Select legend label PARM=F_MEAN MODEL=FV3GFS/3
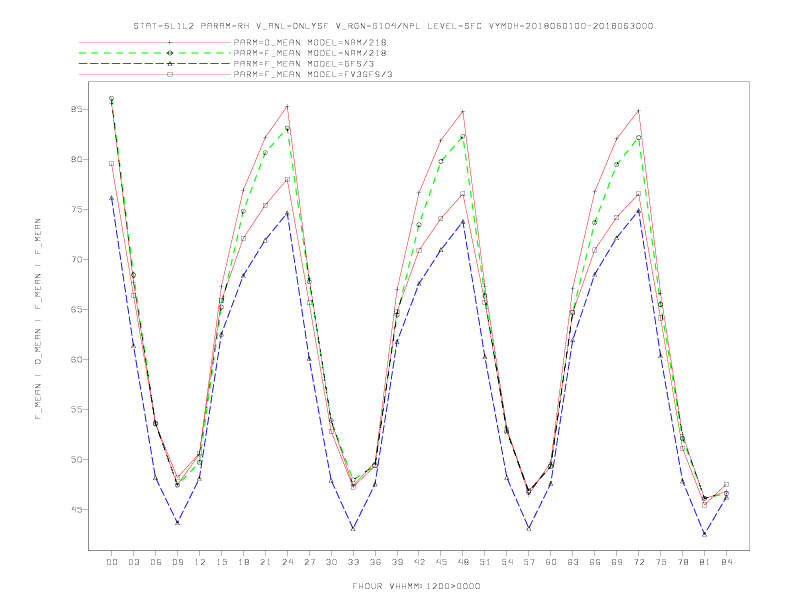This screenshot has height=612, width=792. pos(313,74)
